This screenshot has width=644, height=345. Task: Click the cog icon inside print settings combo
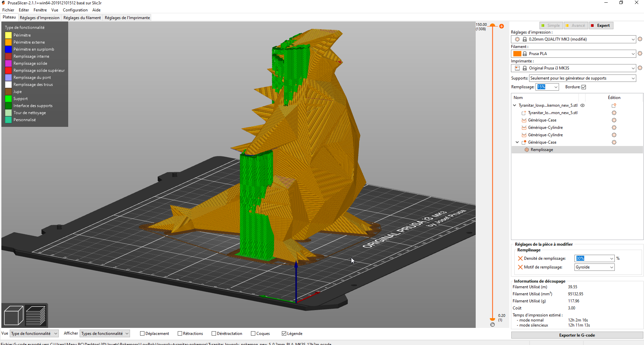coord(517,39)
